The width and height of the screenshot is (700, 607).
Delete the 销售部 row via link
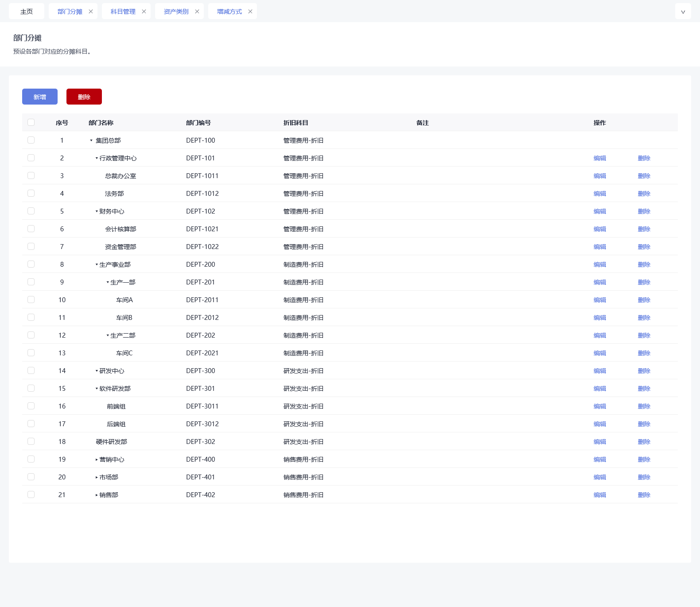point(644,495)
